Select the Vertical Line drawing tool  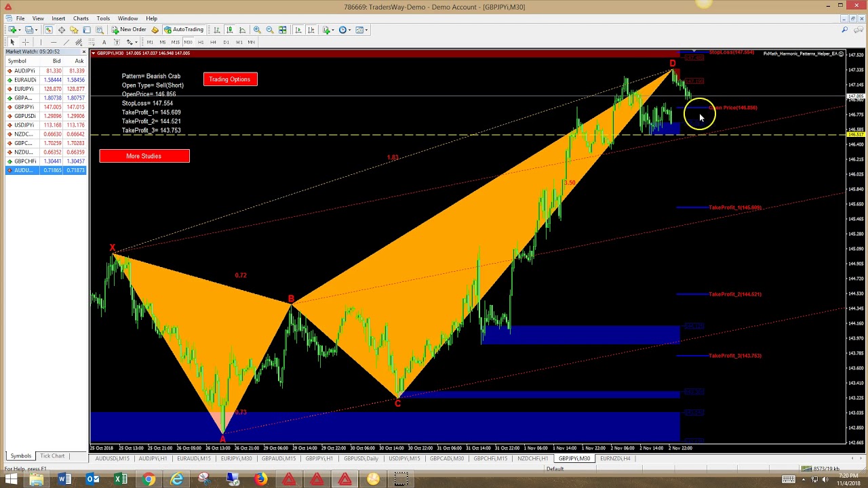(41, 42)
